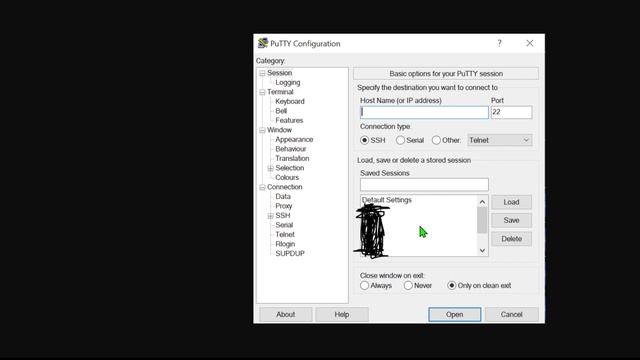Image resolution: width=640 pixels, height=360 pixels.
Task: Open Appearance settings
Action: (x=294, y=139)
